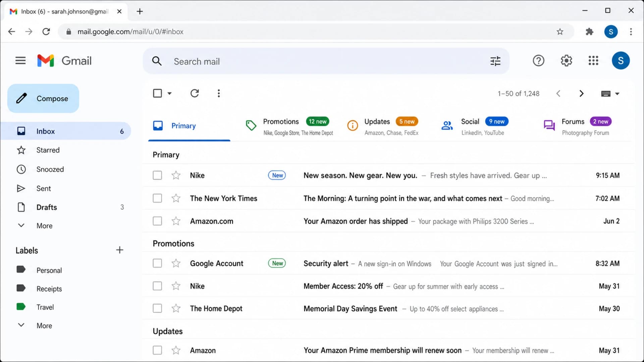644x362 pixels.
Task: Open the three-dot toolbar options in Gmail
Action: tap(219, 93)
